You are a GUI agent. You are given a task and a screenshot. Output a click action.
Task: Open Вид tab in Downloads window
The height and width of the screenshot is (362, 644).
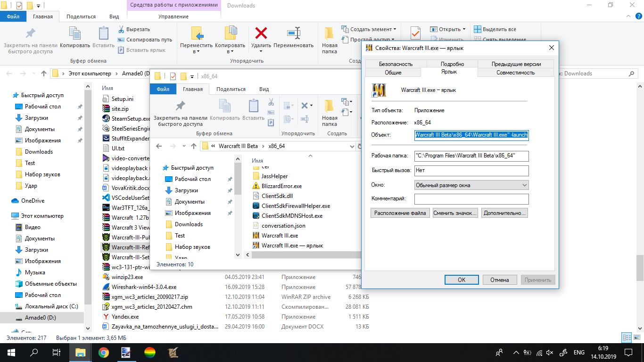(114, 16)
